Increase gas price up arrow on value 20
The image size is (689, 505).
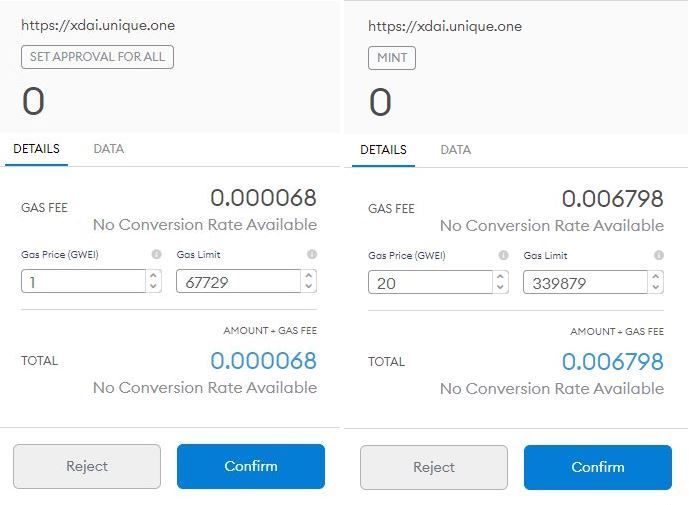point(500,276)
